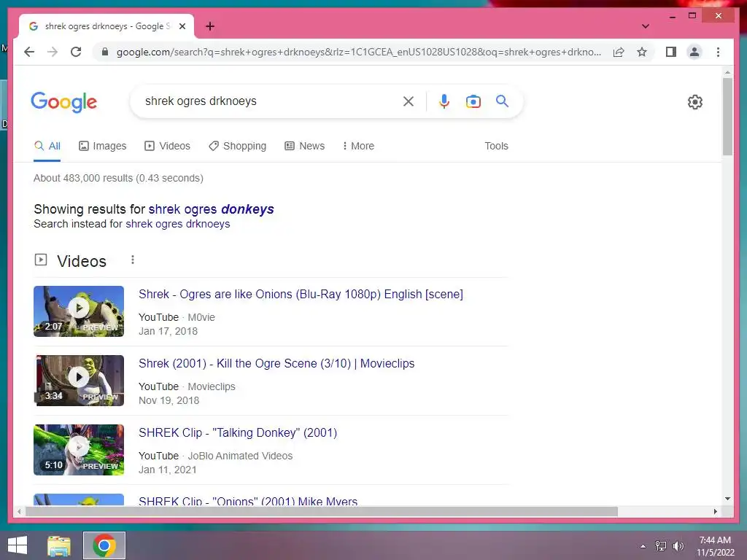
Task: Submit search with magnifying glass
Action: click(502, 101)
